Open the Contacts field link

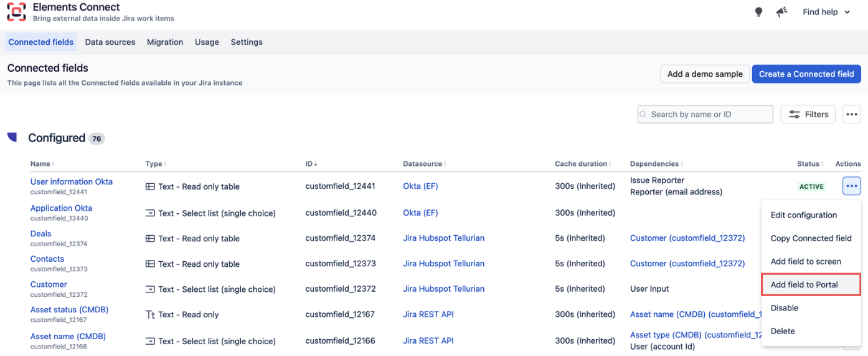point(47,259)
